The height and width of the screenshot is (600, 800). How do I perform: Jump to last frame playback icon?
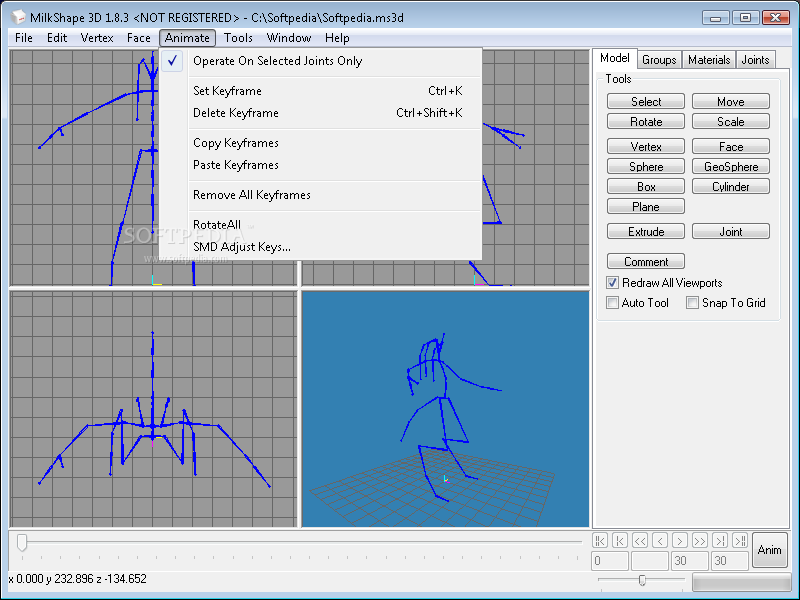pos(740,540)
